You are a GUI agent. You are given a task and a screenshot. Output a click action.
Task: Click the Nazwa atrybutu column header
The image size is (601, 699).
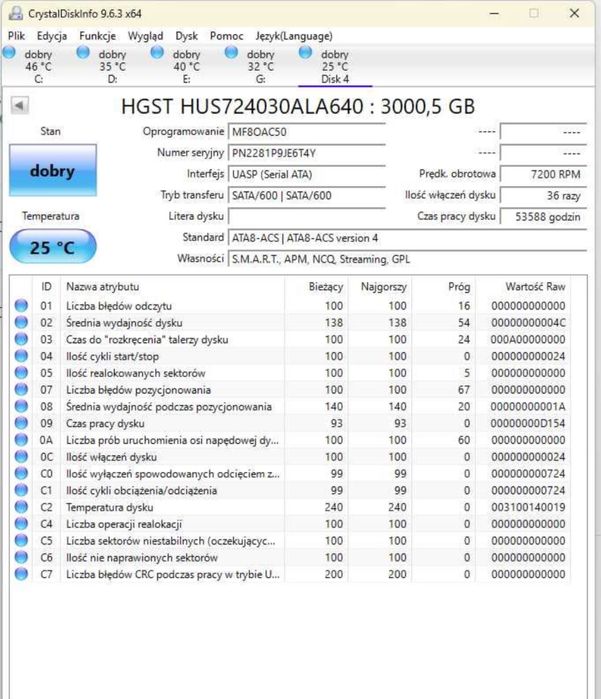click(x=172, y=287)
